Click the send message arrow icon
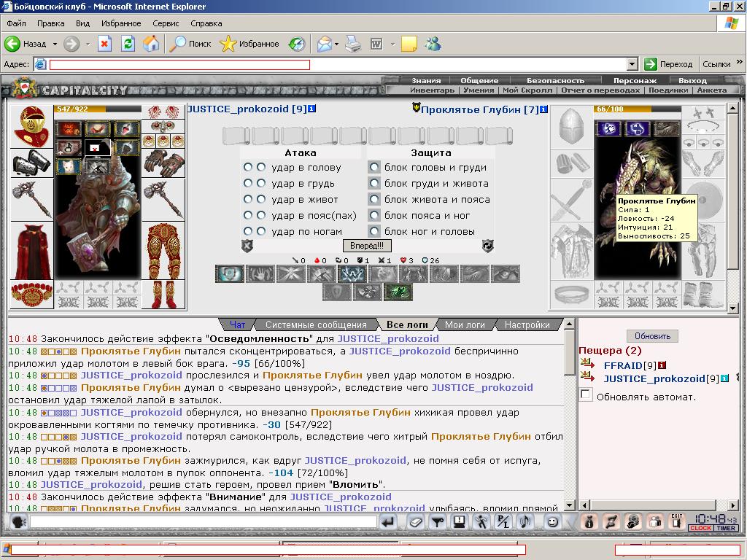The image size is (747, 560). pyautogui.click(x=389, y=522)
